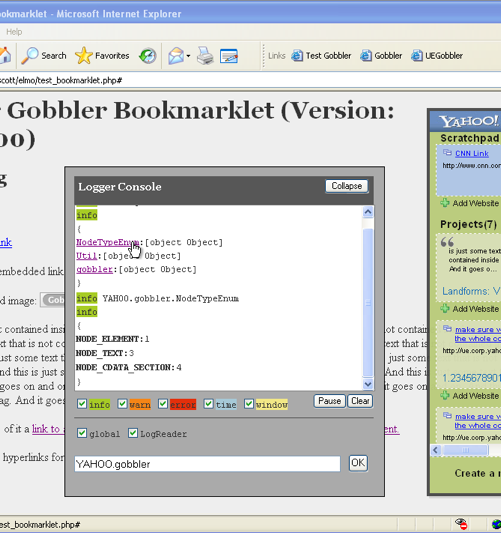501x533 pixels.
Task: Click the NODE_TEXT:3 log line
Action: (x=105, y=354)
